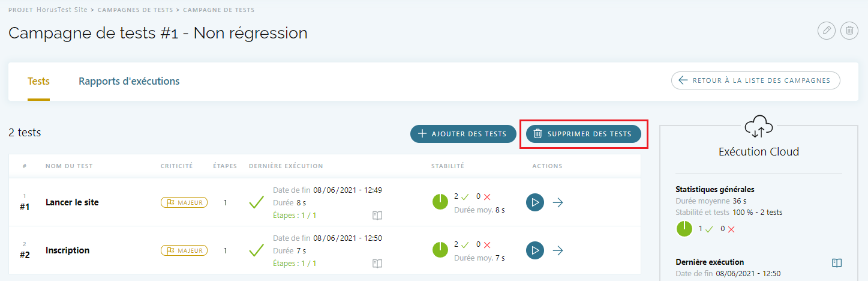Click the MAJEUR criticality badge for 'Inscription'
Image resolution: width=868 pixels, height=281 pixels.
[184, 250]
